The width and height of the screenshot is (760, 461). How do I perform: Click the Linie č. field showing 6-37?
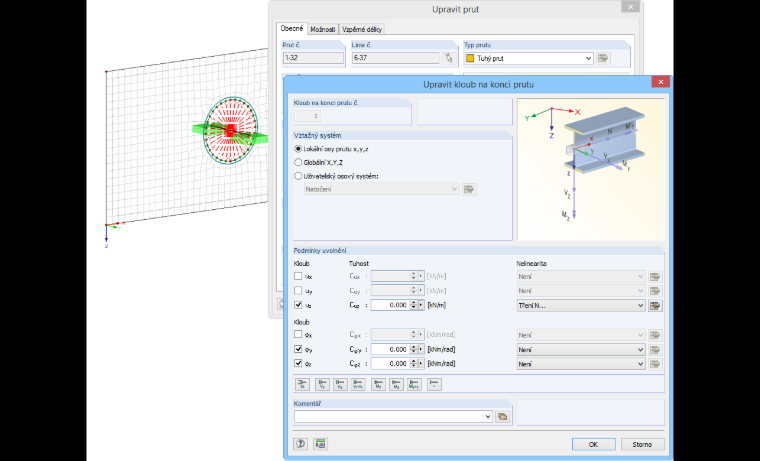point(396,58)
